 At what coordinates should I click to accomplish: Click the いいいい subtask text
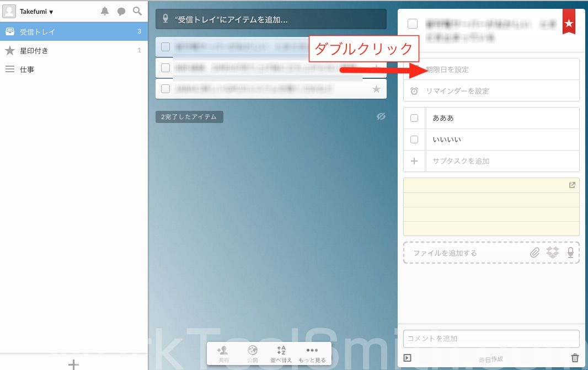coord(447,140)
